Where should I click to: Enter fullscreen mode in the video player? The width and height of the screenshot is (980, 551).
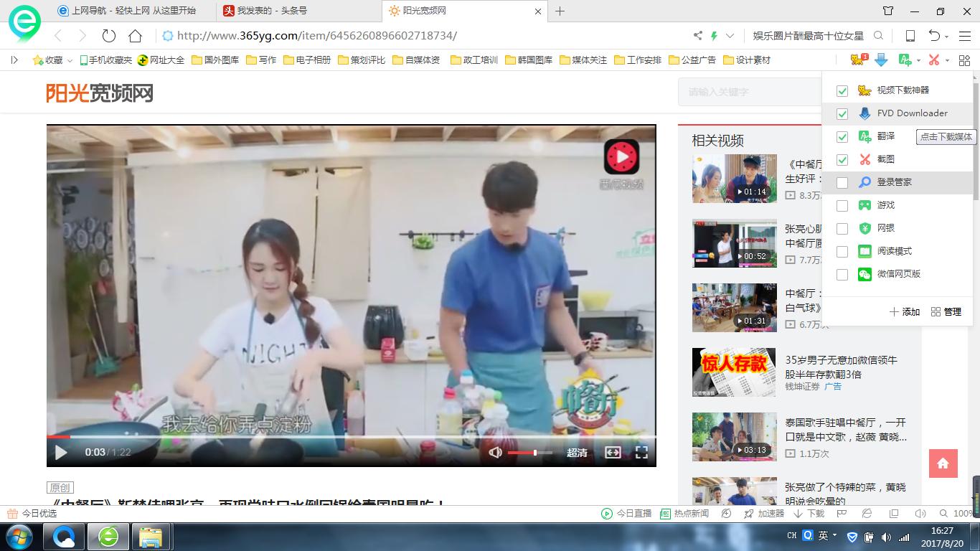coord(641,452)
